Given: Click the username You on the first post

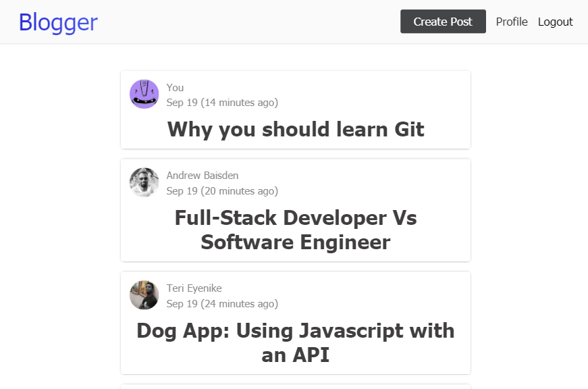Looking at the screenshot, I should pos(174,87).
